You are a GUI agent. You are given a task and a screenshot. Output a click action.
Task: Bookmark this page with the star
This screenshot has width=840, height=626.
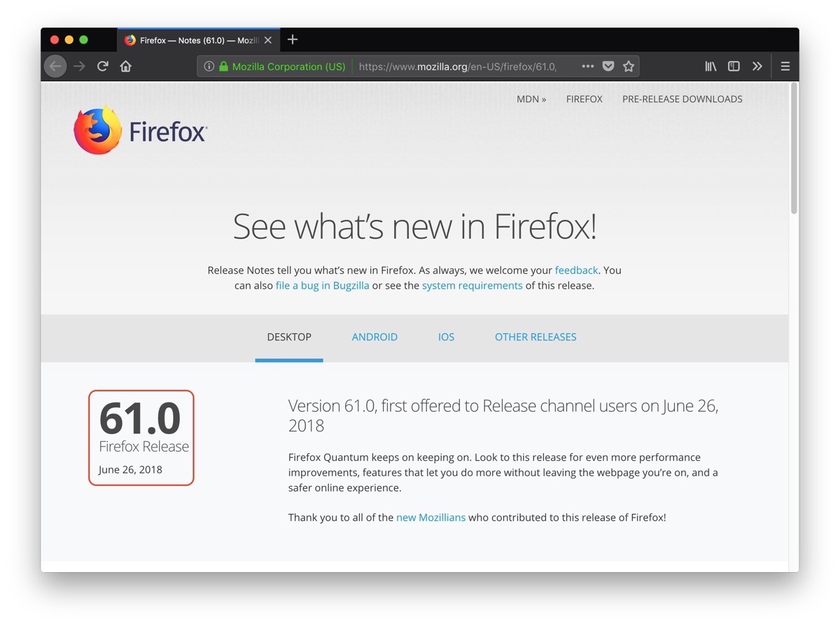click(x=629, y=67)
